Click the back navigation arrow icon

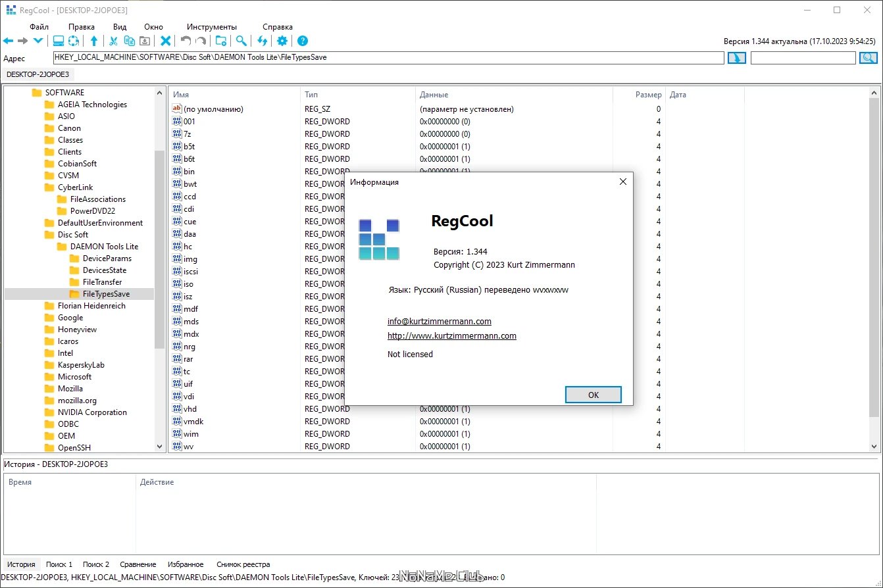click(8, 41)
